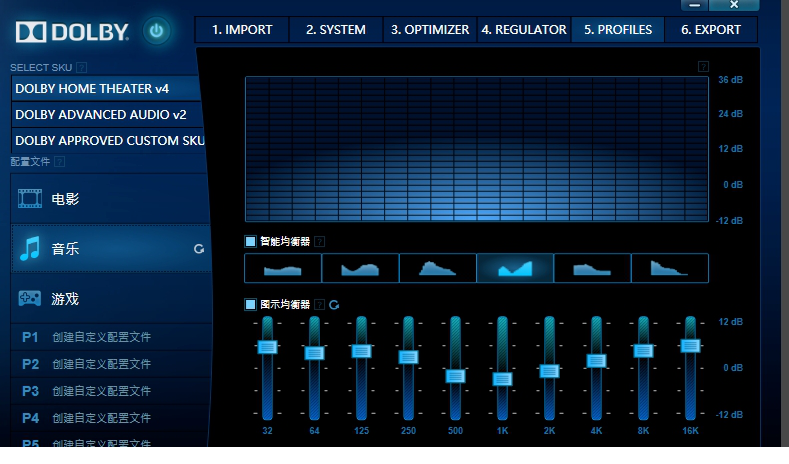Viewport: 789px width, 464px height.
Task: Choose the fifth equalizer preset curve
Action: click(592, 268)
